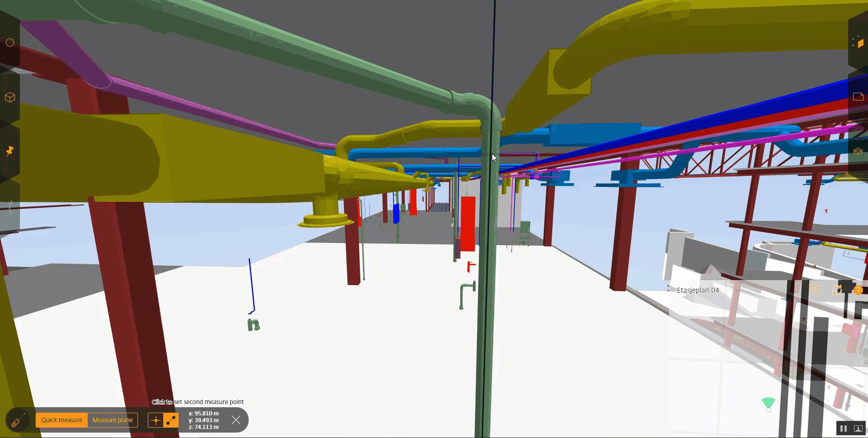Switch to Measure plane mode
Viewport: 868px width, 438px height.
click(x=113, y=420)
